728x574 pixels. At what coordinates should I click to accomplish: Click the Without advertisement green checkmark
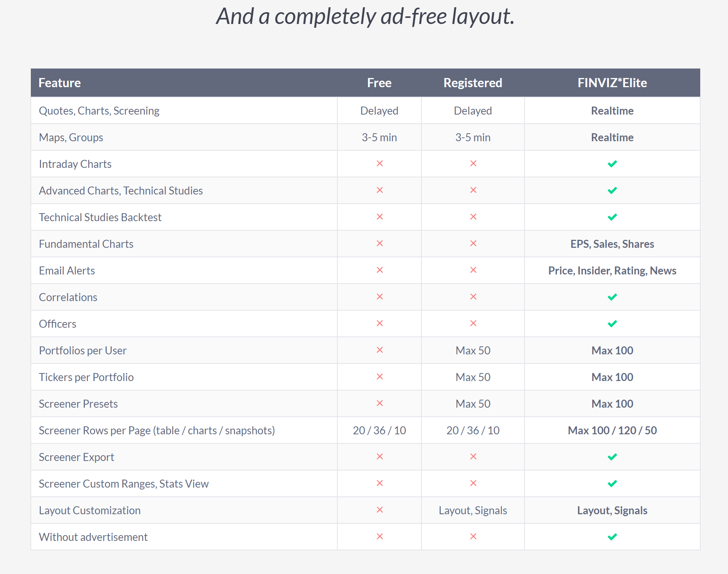(612, 537)
